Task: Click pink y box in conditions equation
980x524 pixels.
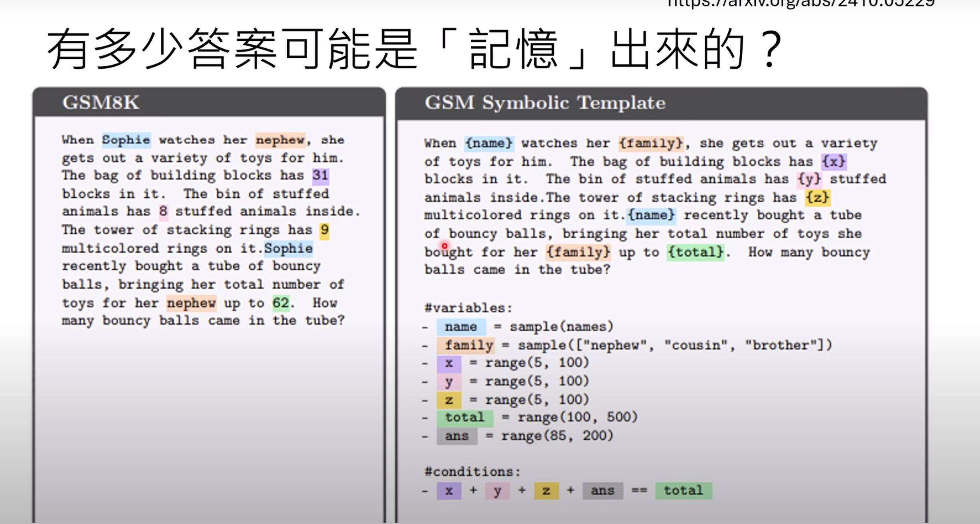Action: tap(497, 491)
